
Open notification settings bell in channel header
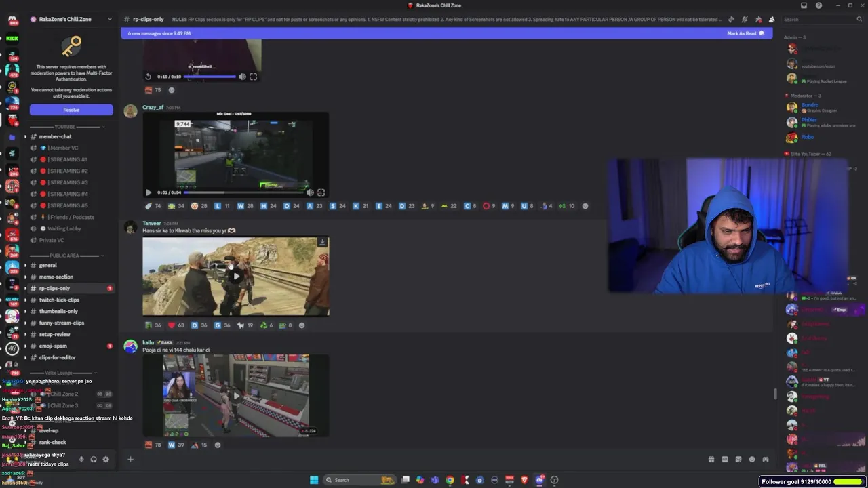click(x=744, y=20)
